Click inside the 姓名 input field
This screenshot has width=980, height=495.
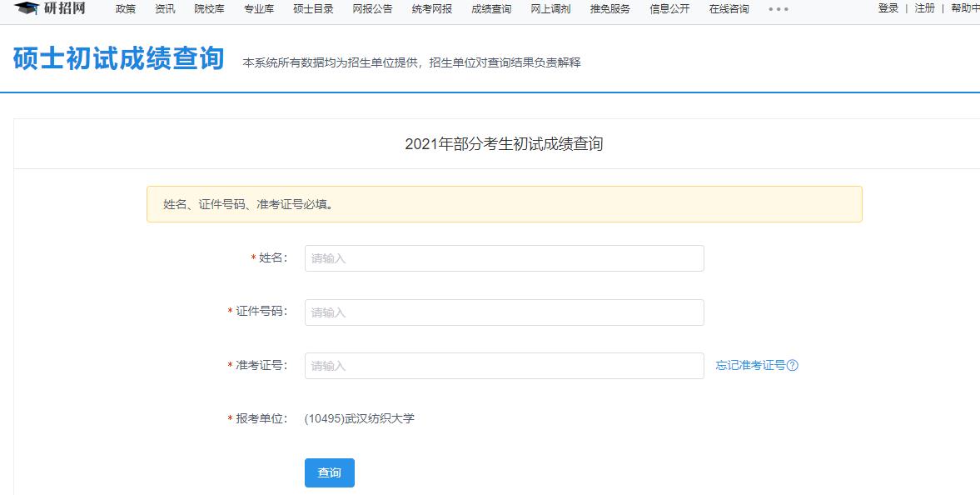(x=503, y=257)
